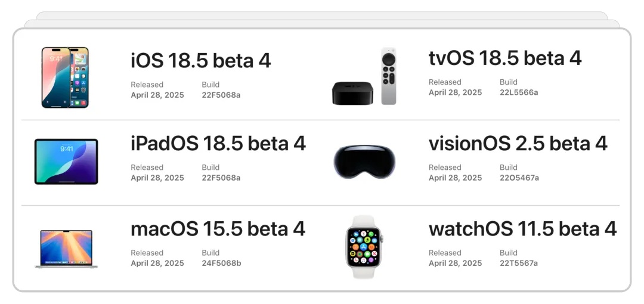Select tvOS build number 22L5566a
Screen dimensions: 644x304
(519, 92)
